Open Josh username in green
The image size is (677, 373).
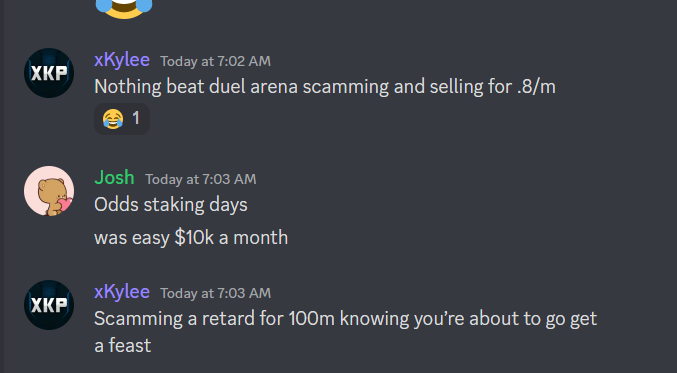point(114,178)
